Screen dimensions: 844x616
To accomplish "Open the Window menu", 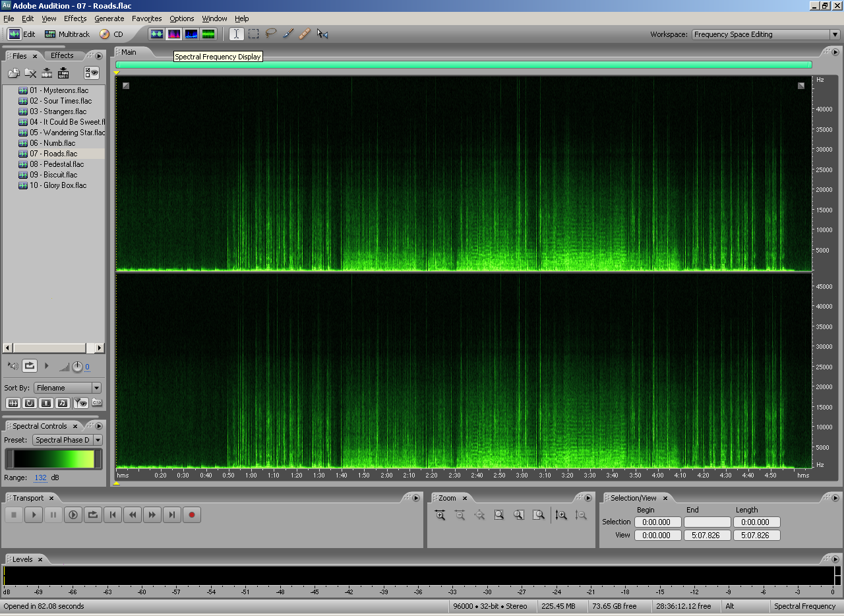I will coord(214,18).
